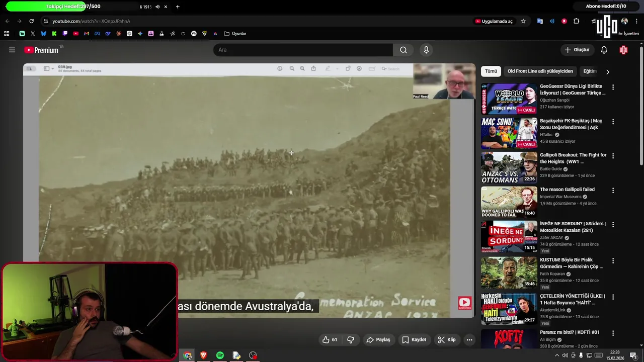644x362 pixels.
Task: Open the Chrome profile avatar
Action: pyautogui.click(x=624, y=21)
